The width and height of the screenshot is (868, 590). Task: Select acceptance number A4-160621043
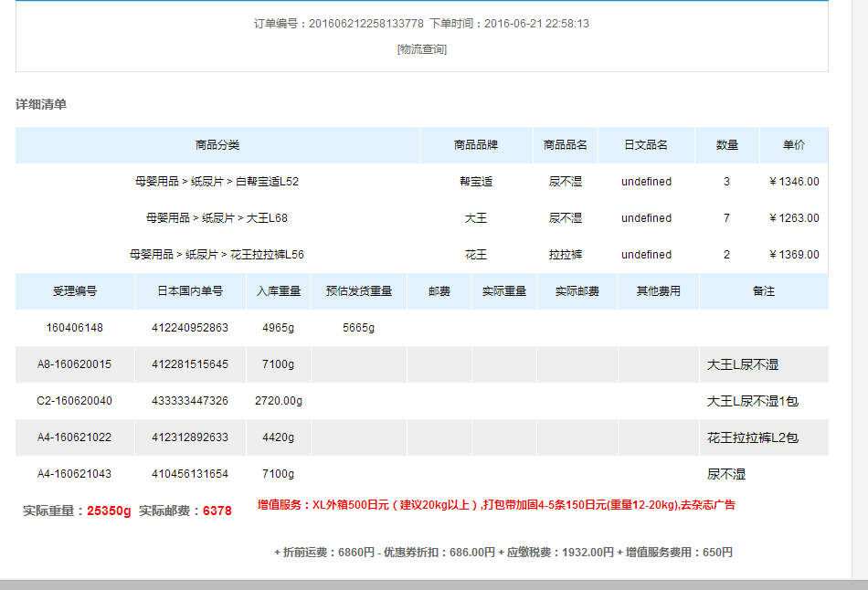(75, 474)
